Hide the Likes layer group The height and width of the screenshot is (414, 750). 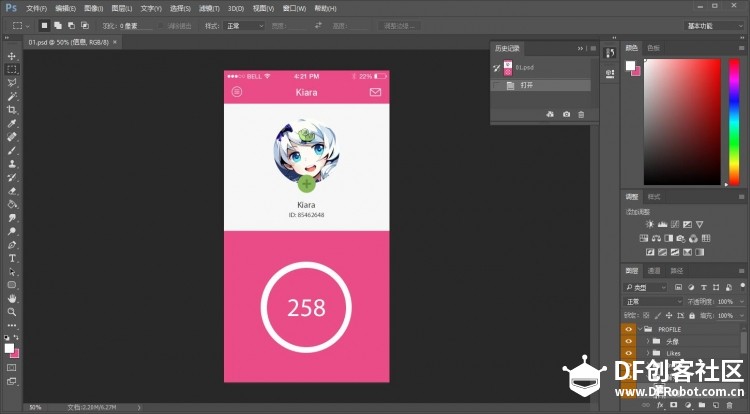(629, 353)
